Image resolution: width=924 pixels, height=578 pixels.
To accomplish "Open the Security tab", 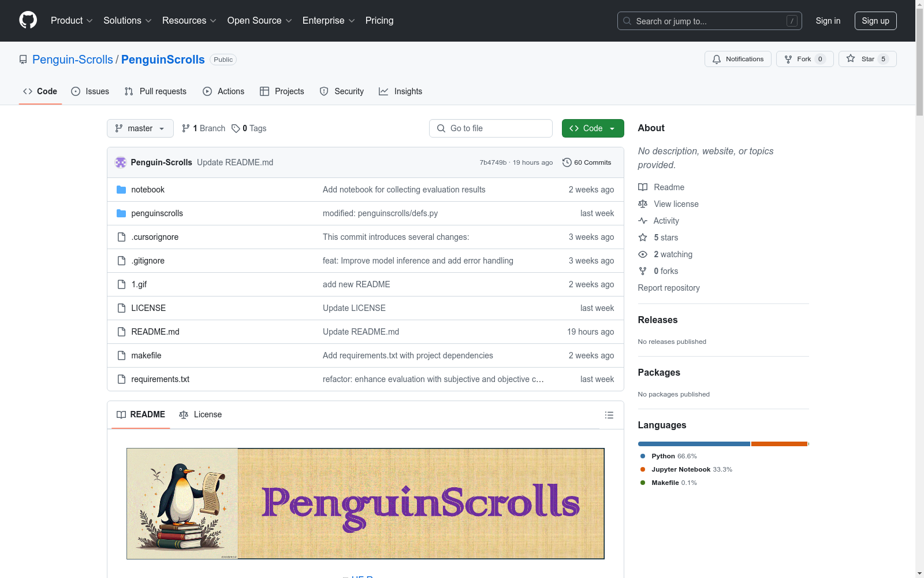I will click(342, 91).
